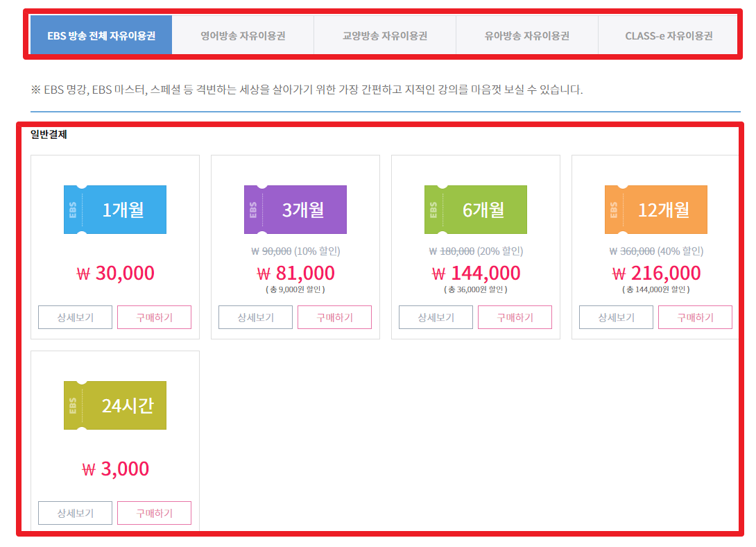Open 상세보기 for the 1개월 pass
This screenshot has height=547, width=756.
75,317
